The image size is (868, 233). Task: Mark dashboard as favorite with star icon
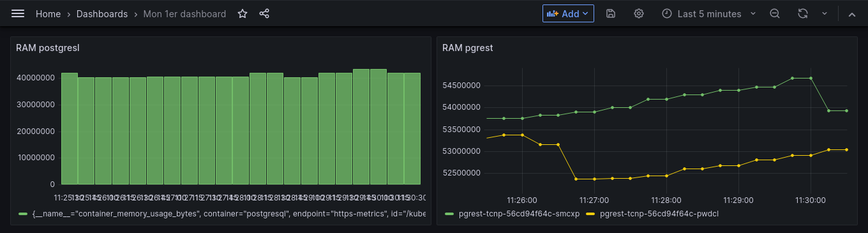(243, 13)
